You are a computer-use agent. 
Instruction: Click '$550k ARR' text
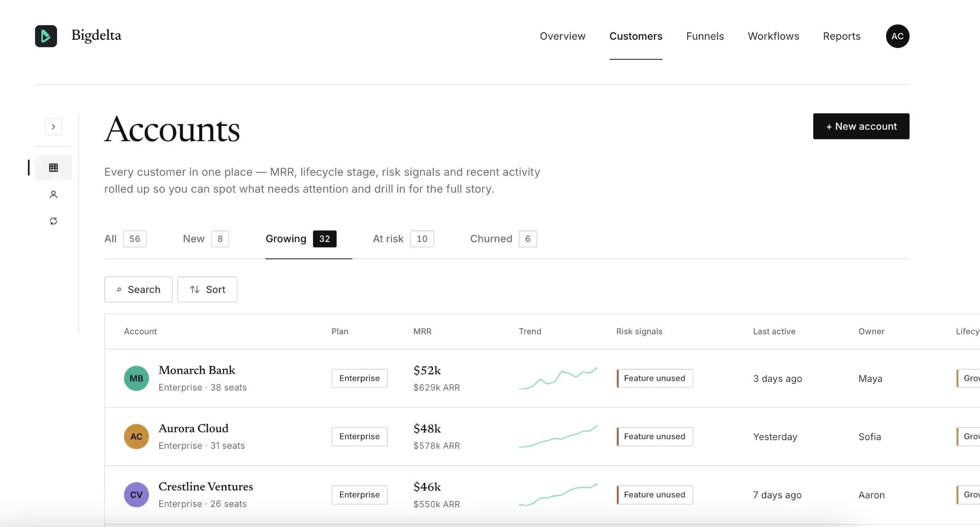(436, 504)
